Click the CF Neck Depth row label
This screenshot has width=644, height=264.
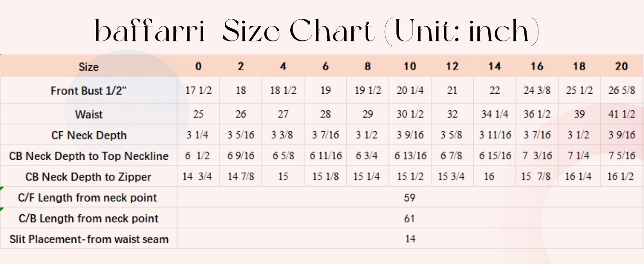(x=89, y=136)
